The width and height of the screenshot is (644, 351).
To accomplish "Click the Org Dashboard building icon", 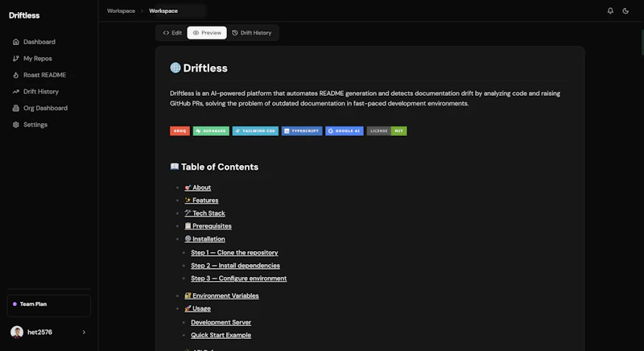I will point(15,108).
